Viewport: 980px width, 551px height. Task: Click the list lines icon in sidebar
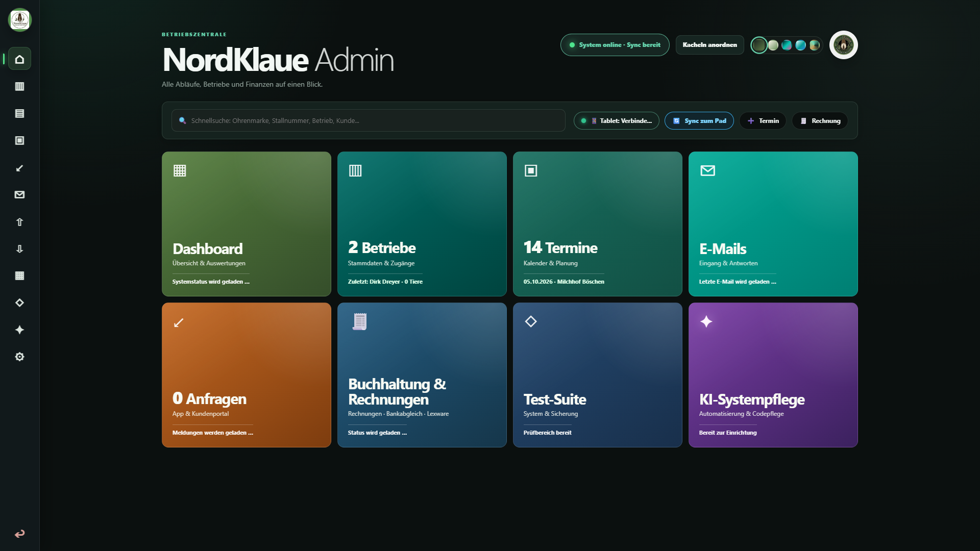19,113
